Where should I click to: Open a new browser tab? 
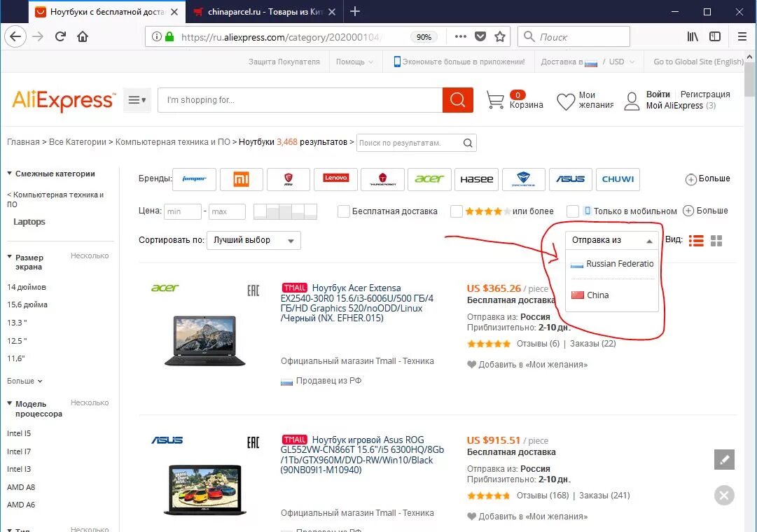(355, 12)
